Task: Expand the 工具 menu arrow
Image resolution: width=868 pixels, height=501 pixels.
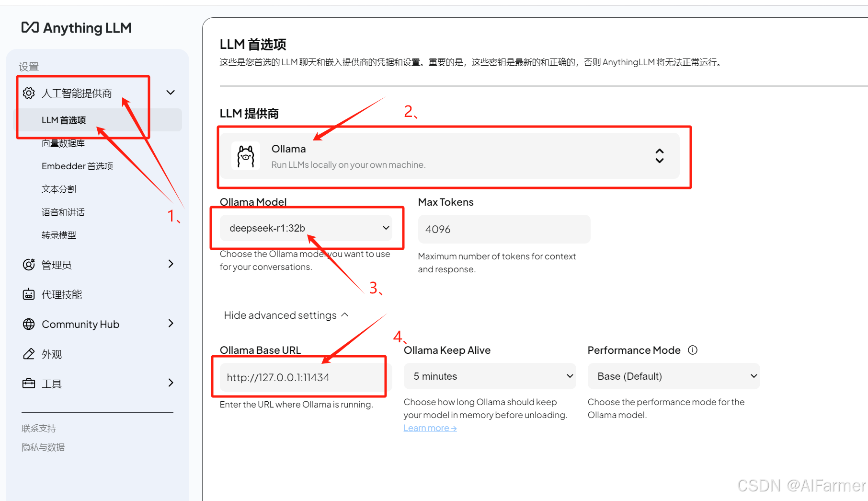Action: [x=171, y=383]
